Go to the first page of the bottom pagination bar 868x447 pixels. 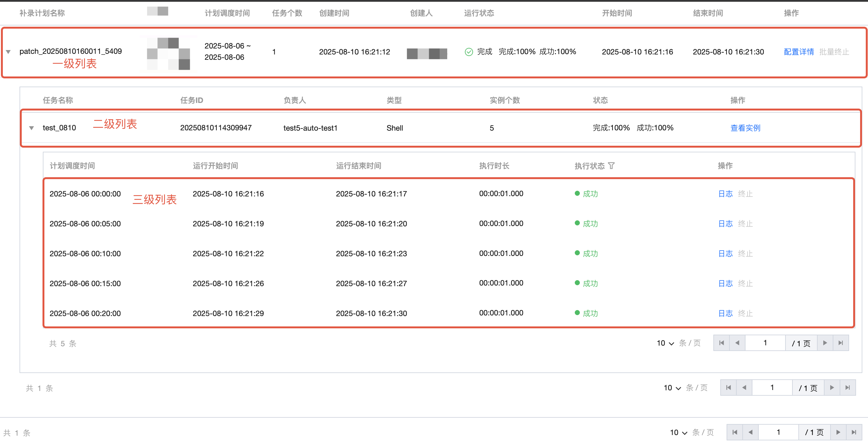[734, 432]
